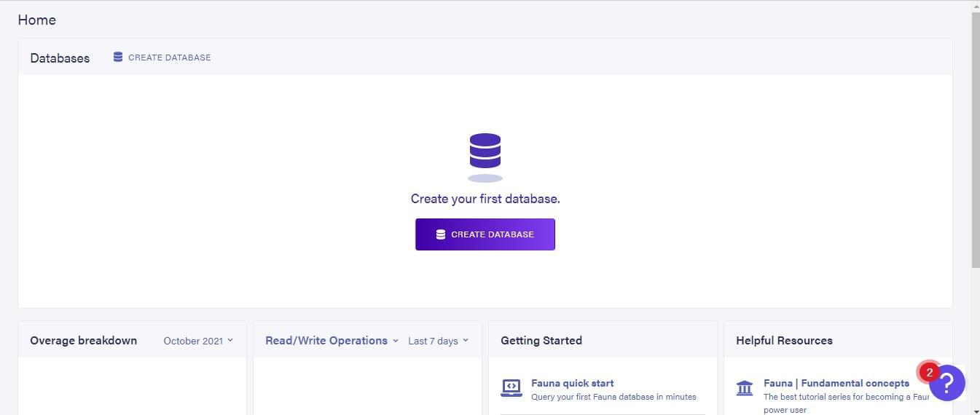Click the purple CREATE DATABASE button
The width and height of the screenshot is (980, 415).
[x=485, y=234]
